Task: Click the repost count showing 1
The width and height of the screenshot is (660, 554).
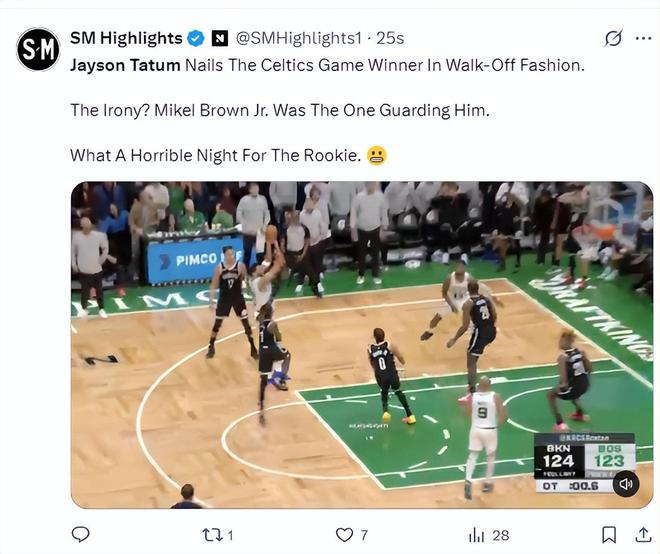Action: tap(230, 535)
